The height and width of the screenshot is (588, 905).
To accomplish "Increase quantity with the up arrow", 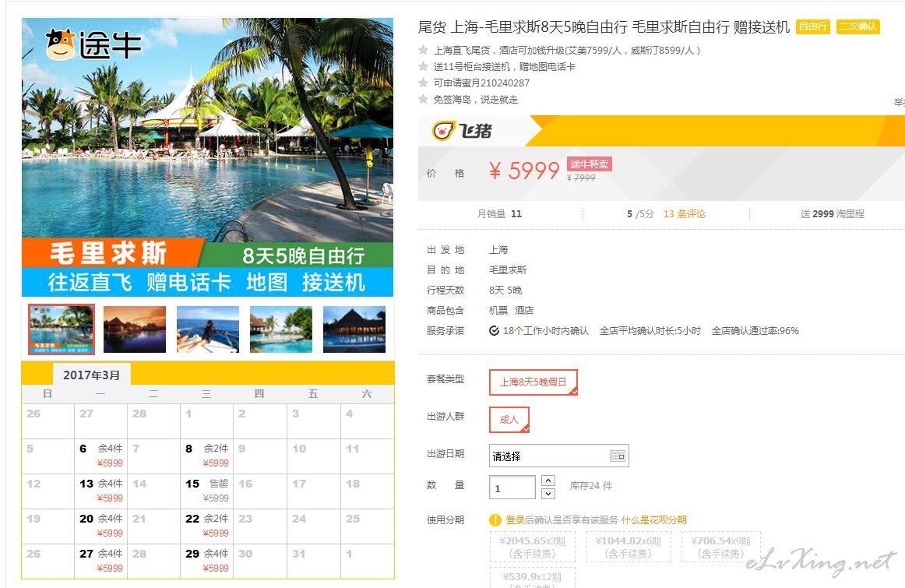I will (x=548, y=481).
